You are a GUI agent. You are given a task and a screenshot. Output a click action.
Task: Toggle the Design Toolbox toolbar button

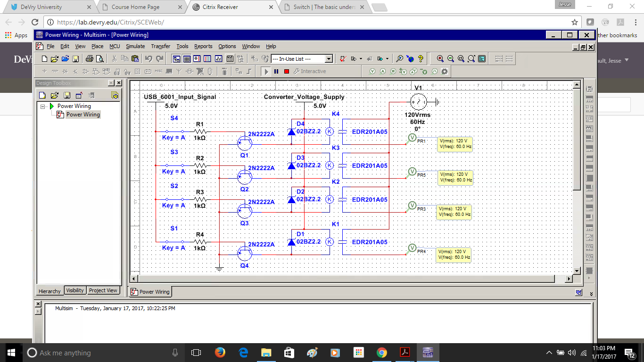(x=176, y=59)
